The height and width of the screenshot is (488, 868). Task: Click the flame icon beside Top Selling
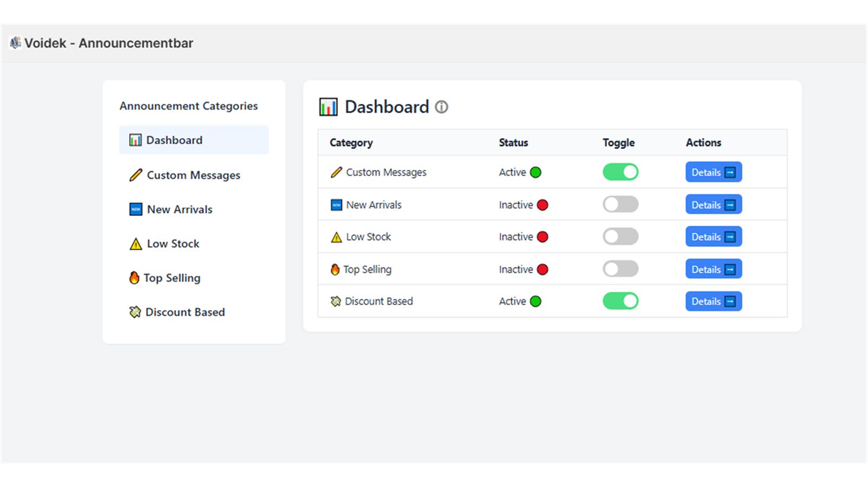click(134, 278)
